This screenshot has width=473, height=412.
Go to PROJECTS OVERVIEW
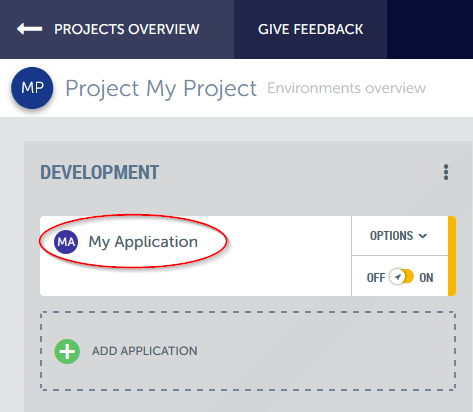tap(127, 29)
